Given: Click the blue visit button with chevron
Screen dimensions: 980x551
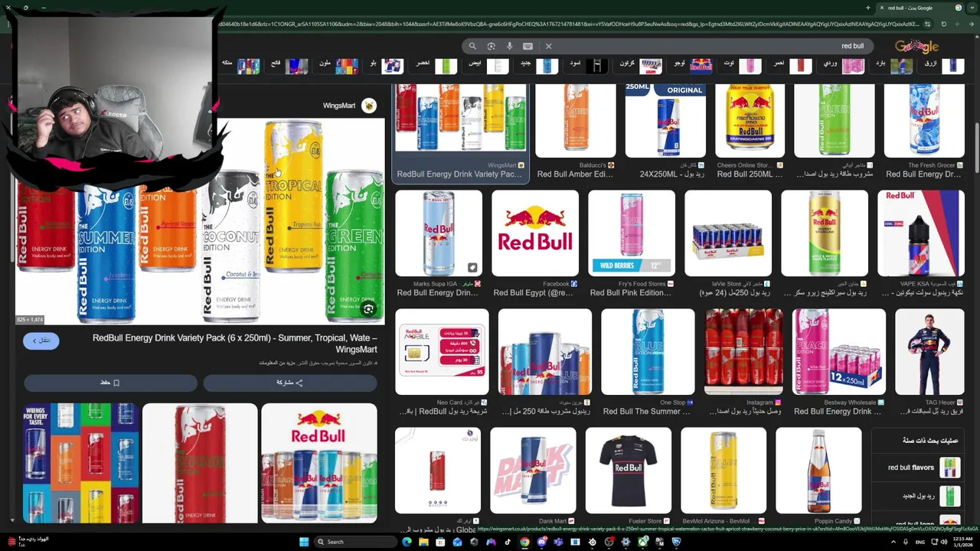Looking at the screenshot, I should click(x=41, y=341).
